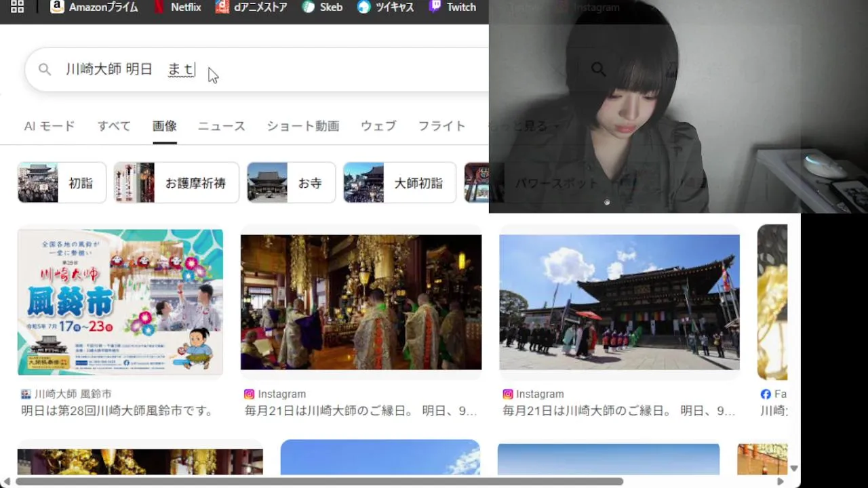Select the 画像 tab
Viewport: 868px width, 488px height.
coord(165,126)
